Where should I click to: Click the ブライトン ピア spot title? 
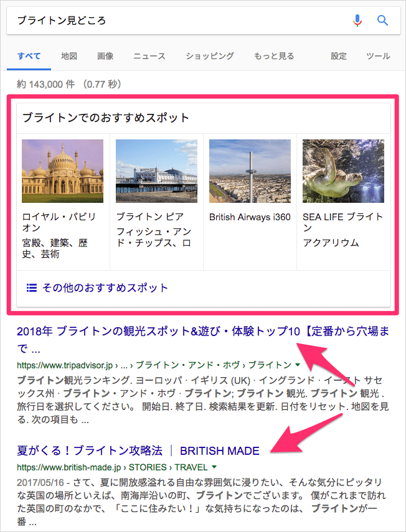tap(150, 217)
